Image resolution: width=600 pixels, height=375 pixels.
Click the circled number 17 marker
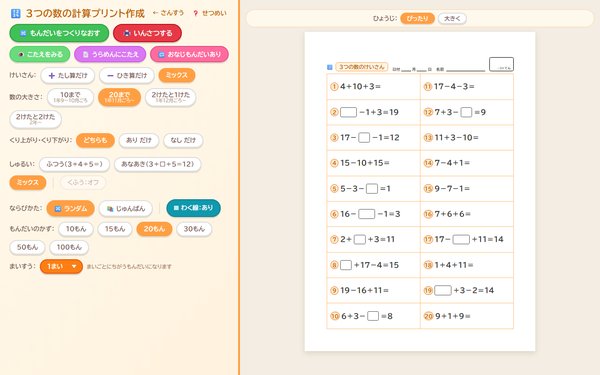point(428,240)
